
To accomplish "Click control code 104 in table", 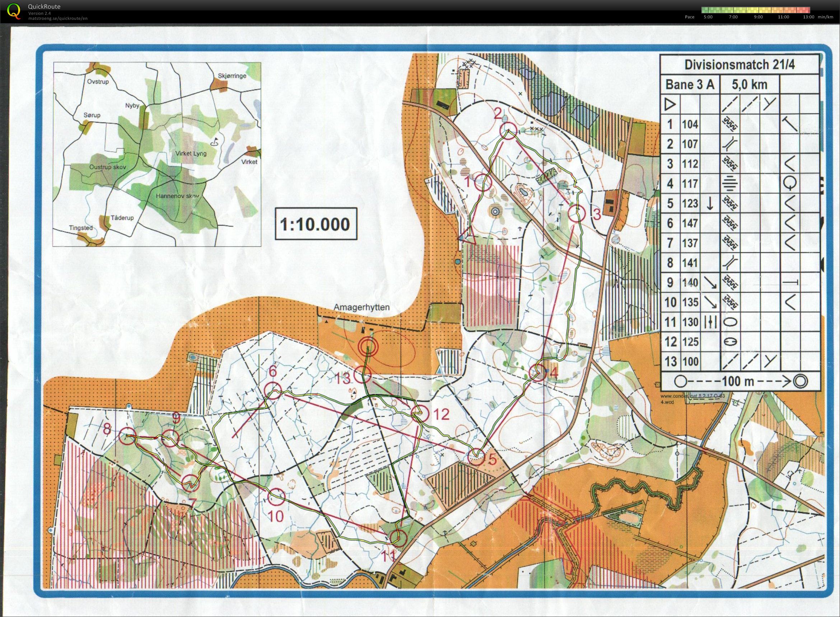I will tap(690, 124).
